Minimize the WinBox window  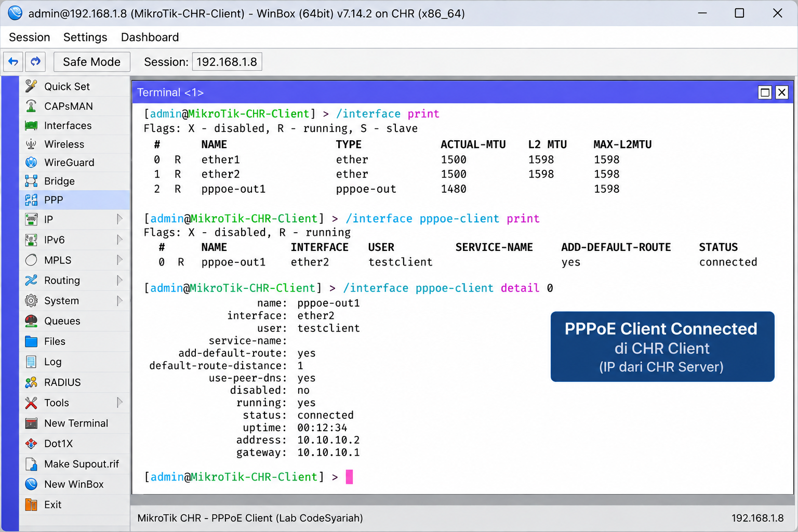(x=702, y=13)
